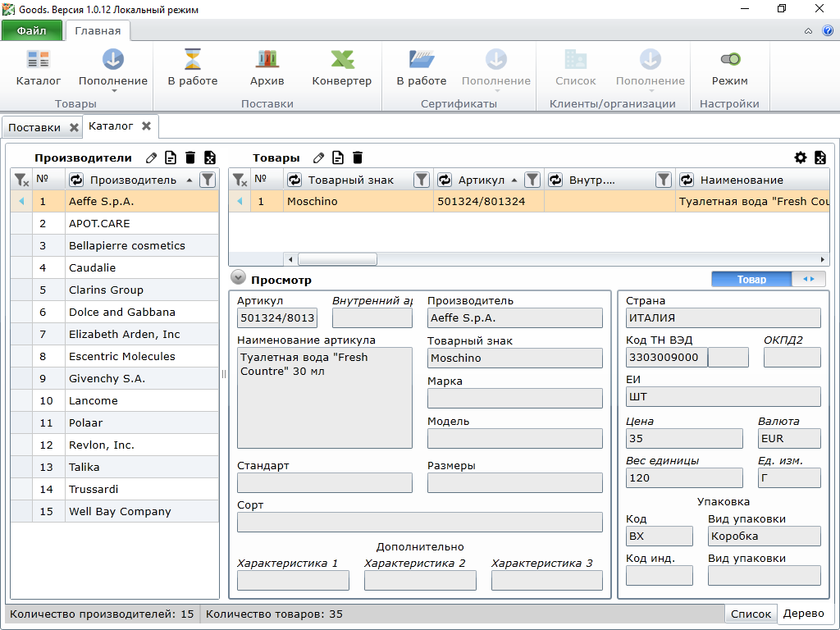Click the arrows switcher next to Товар
Screen dimensions: 840x630
point(808,279)
